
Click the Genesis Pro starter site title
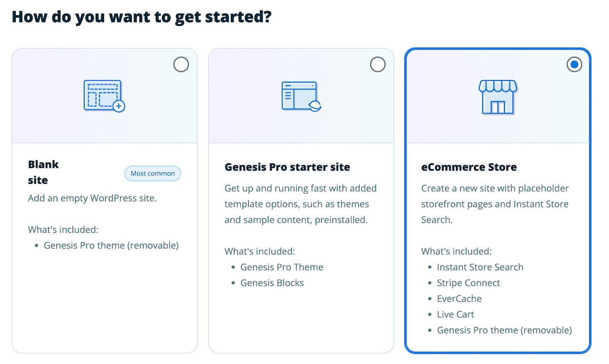287,167
